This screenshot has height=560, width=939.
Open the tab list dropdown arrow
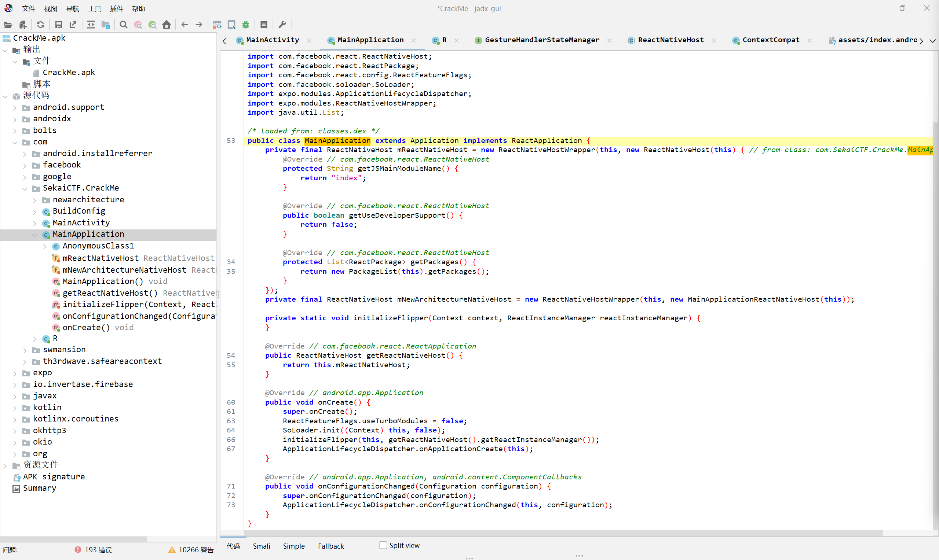pos(932,41)
